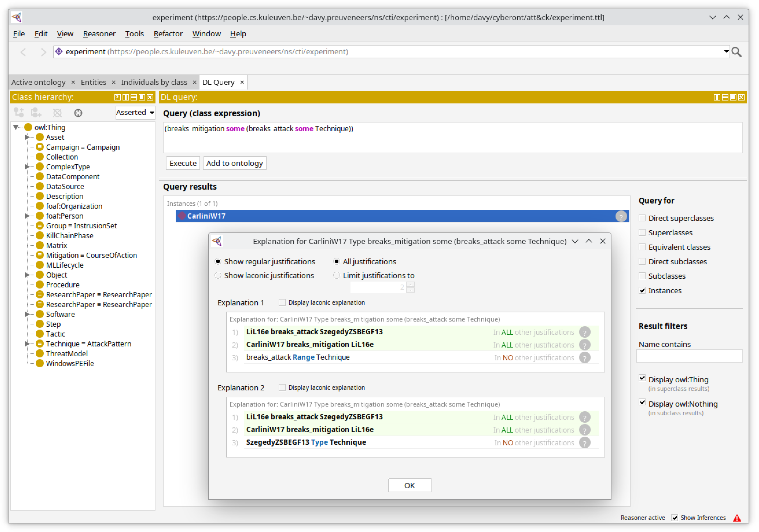
Task: Check Display laconic explanation for Explanation 1
Action: 282,303
